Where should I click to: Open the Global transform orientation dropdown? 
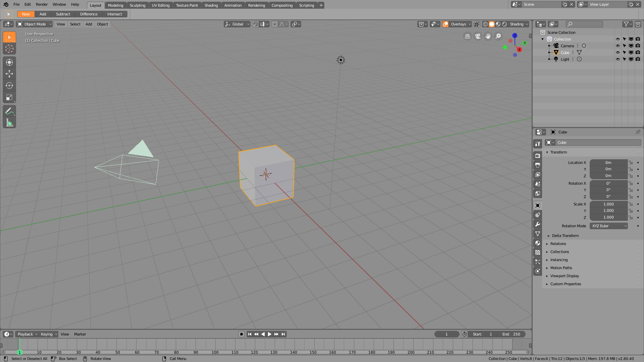point(237,24)
